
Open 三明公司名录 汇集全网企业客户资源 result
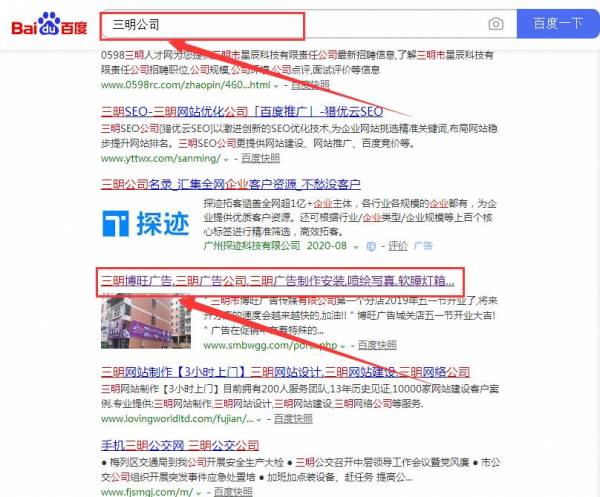pyautogui.click(x=230, y=184)
